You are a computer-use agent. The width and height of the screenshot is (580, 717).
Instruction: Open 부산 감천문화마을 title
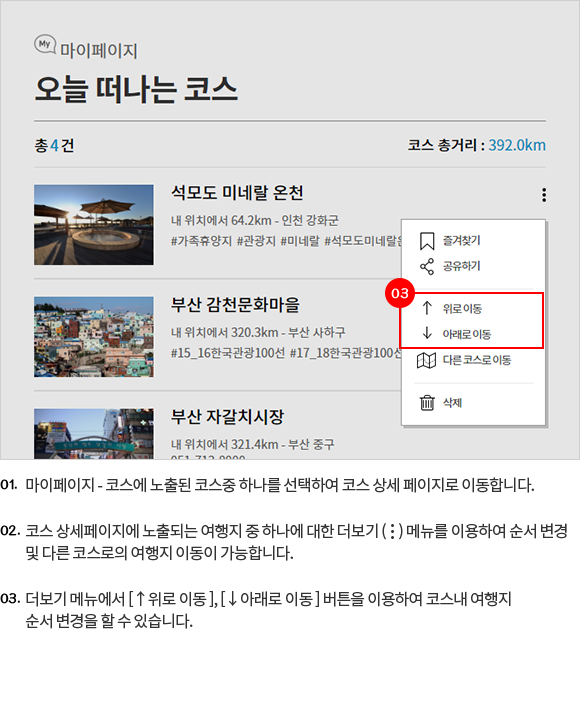pyautogui.click(x=235, y=305)
